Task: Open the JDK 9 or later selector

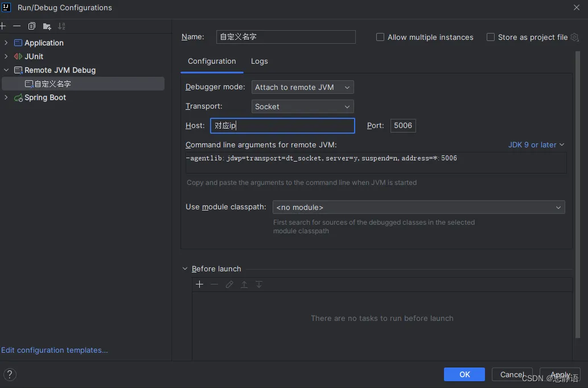Action: click(536, 145)
